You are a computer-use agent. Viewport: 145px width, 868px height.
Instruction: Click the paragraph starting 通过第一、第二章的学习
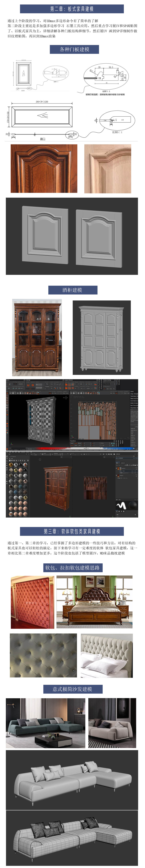(72, 548)
